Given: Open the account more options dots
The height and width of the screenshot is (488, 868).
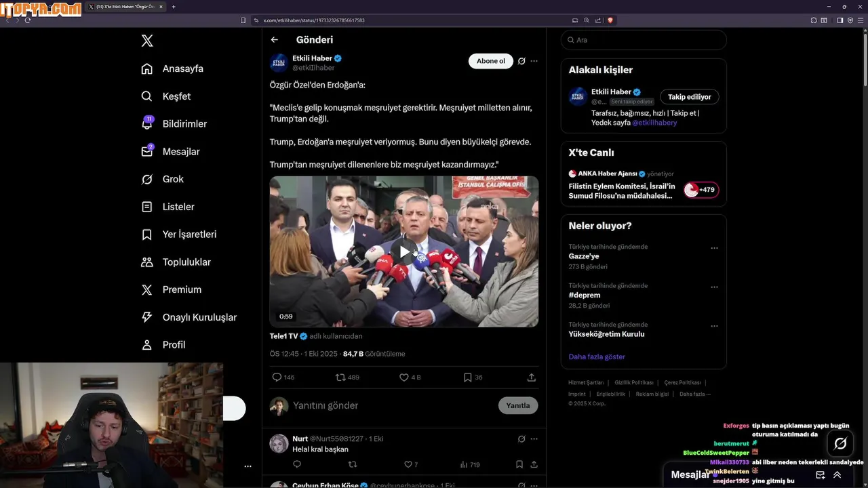Looking at the screenshot, I should tap(248, 466).
